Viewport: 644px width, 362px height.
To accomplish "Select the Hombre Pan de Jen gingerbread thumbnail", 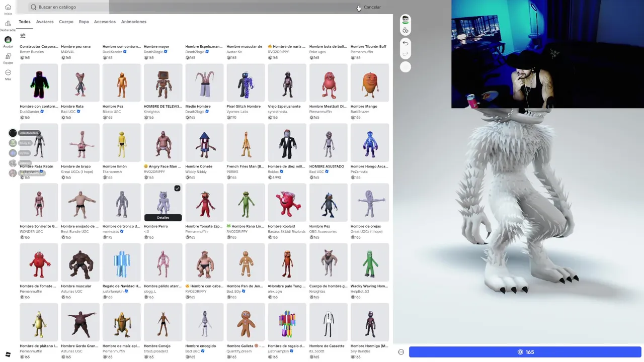I will [246, 262].
